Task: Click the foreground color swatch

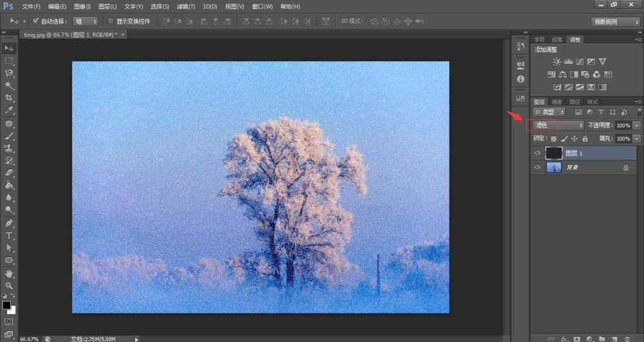Action: pos(6,305)
